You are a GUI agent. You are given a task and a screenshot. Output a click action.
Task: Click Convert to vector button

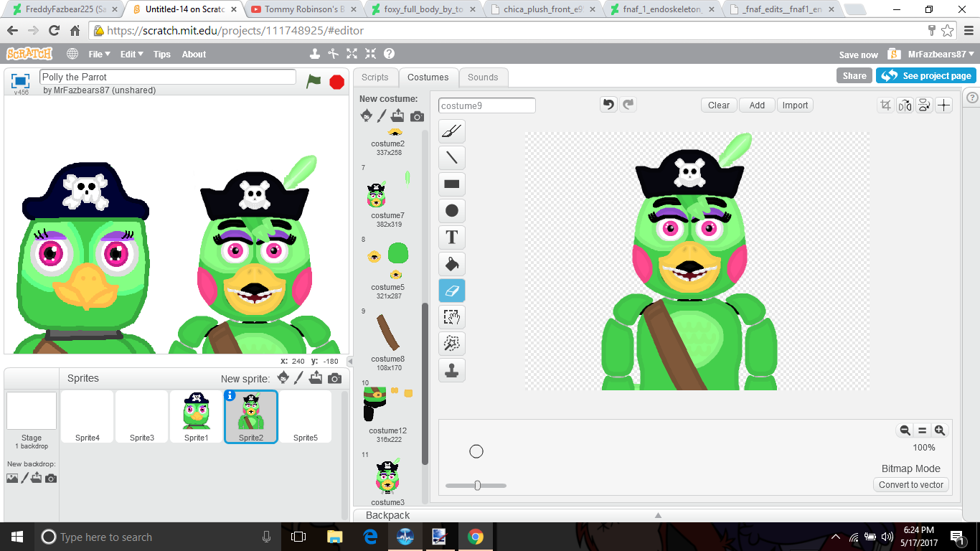pyautogui.click(x=911, y=484)
